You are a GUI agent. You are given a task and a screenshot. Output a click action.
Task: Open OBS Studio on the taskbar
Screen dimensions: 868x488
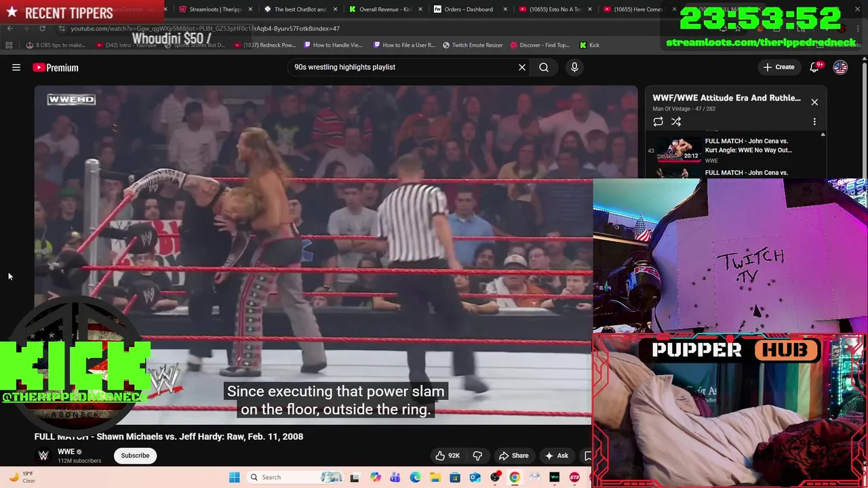tap(495, 477)
